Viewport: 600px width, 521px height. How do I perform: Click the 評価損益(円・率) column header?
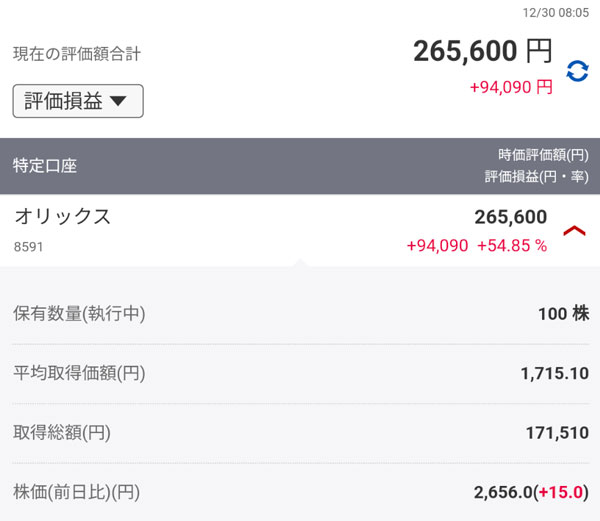tap(536, 176)
